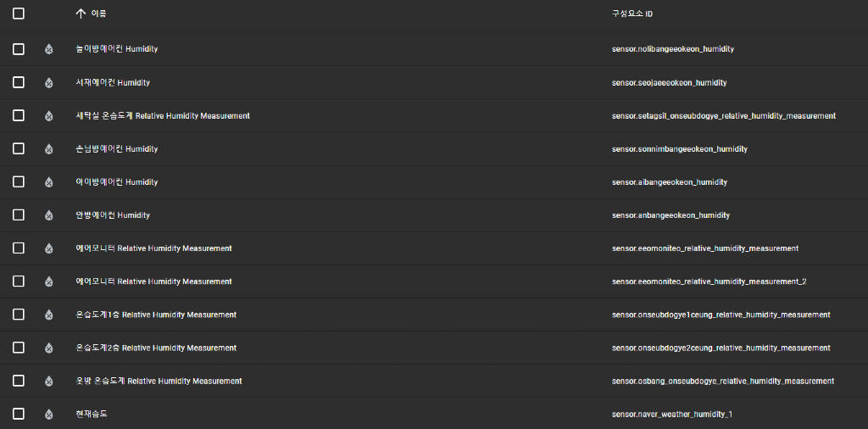This screenshot has width=868, height=429.
Task: Click humidity icon beside 세탁실 온습도계 entity
Action: (x=49, y=115)
